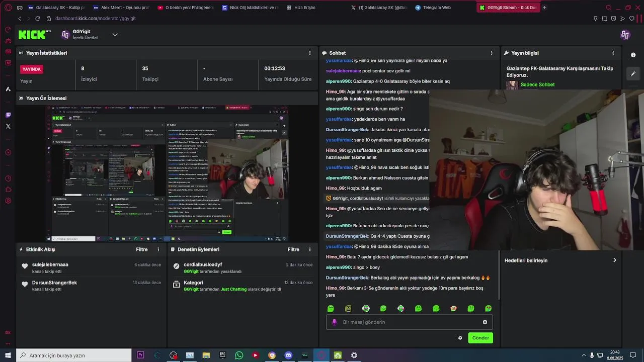
Task: Go back in browser history
Action: click(20, 19)
